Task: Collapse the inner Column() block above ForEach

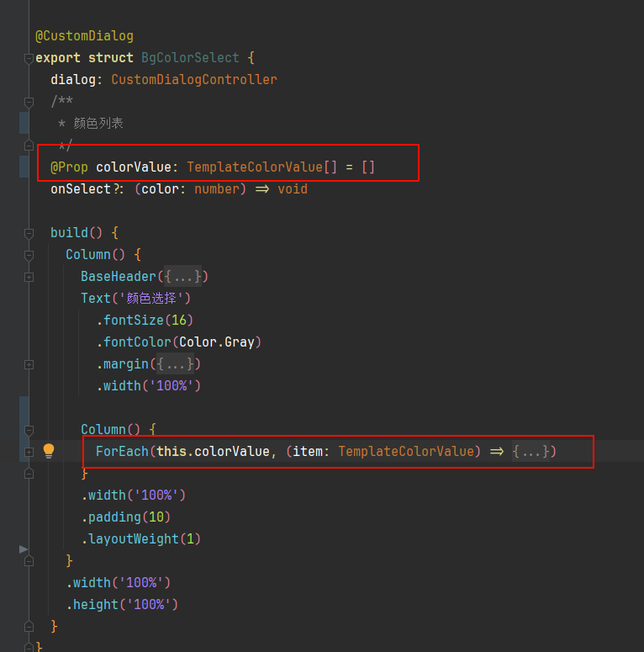Action: click(29, 430)
